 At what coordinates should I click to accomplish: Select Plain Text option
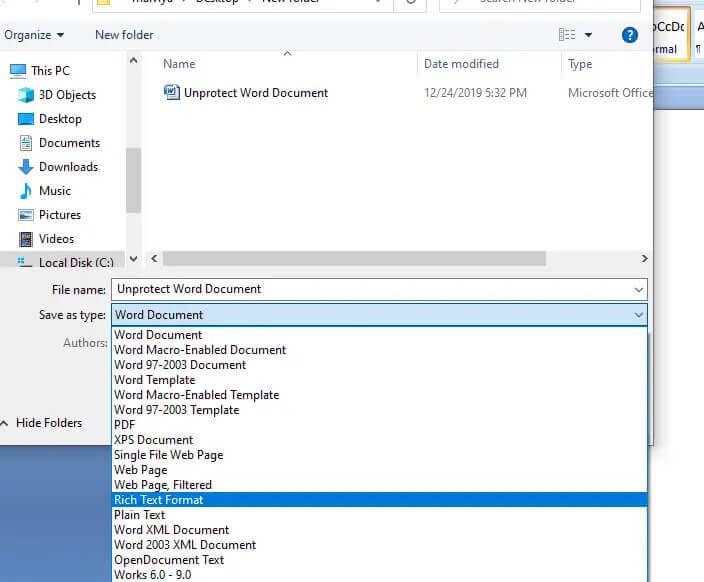(379, 515)
